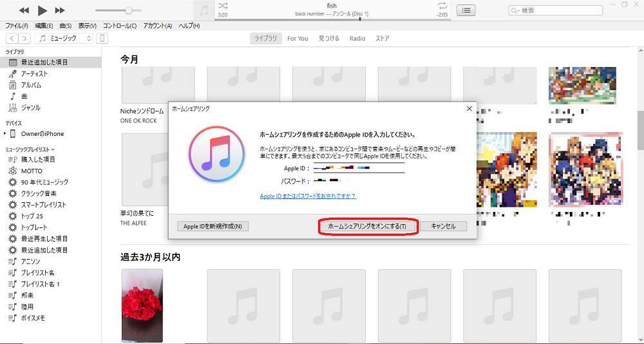The image size is (644, 344).
Task: Toggle the shuffle icon
Action: pos(223,6)
